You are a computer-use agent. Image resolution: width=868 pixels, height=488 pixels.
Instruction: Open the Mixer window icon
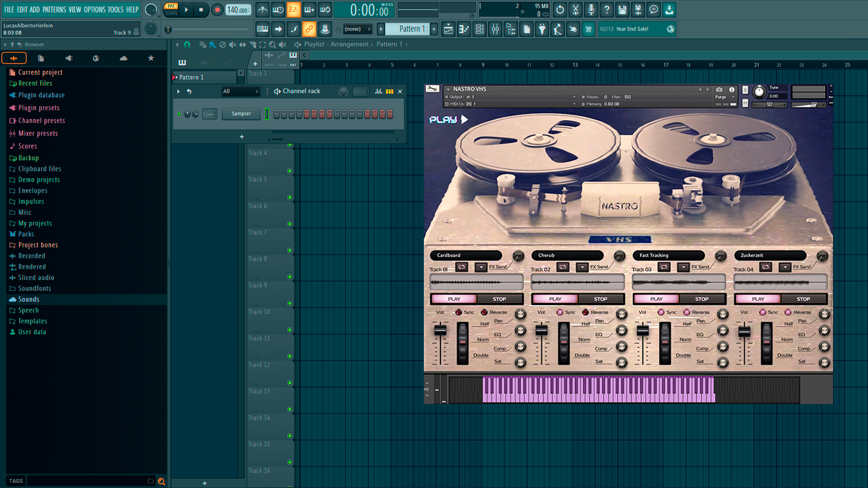495,29
